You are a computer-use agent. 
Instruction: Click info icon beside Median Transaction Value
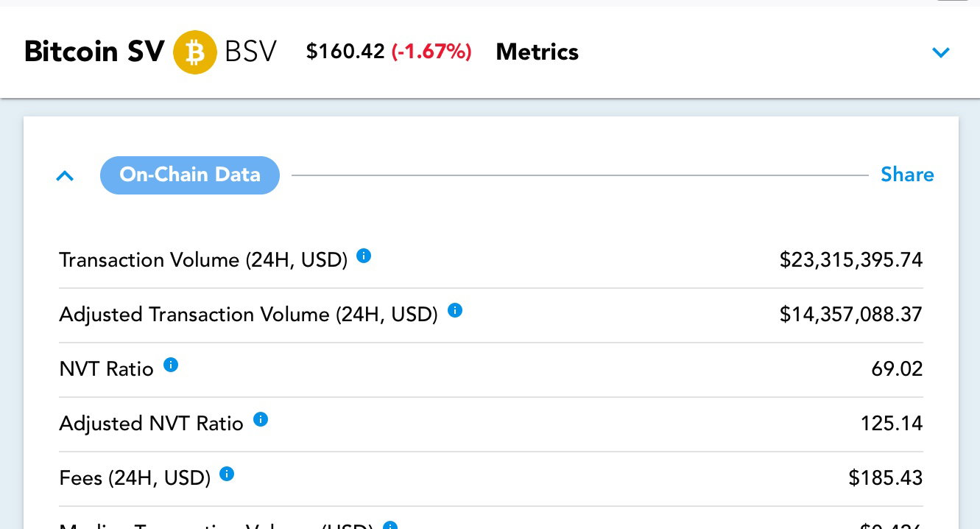(390, 525)
